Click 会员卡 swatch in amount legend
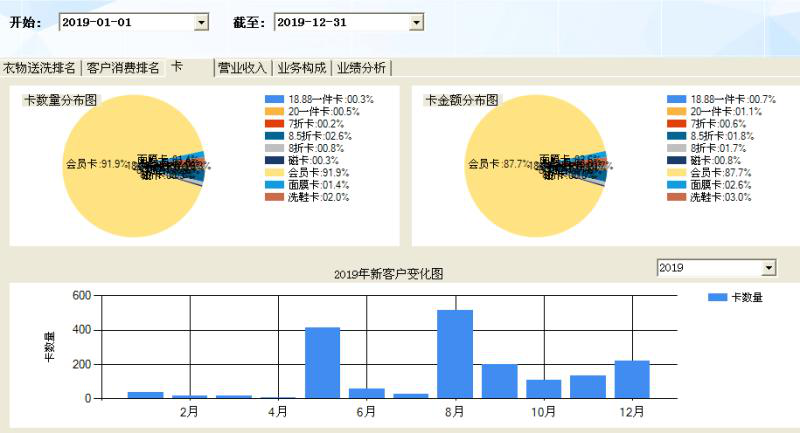800x433 pixels. [677, 173]
